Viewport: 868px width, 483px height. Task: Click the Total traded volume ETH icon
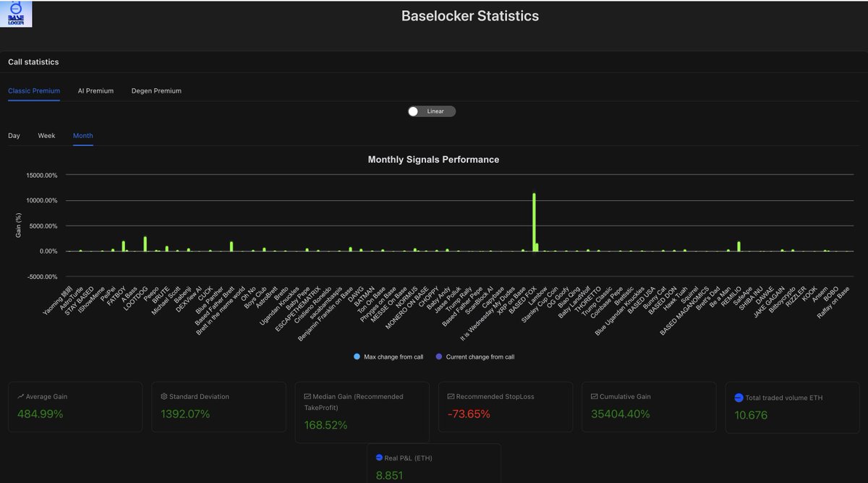click(x=739, y=398)
